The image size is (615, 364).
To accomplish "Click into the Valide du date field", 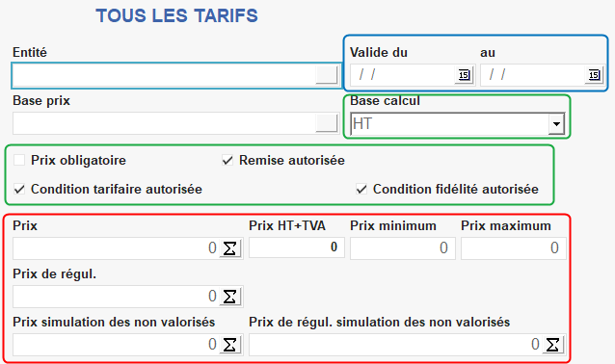I will (402, 75).
